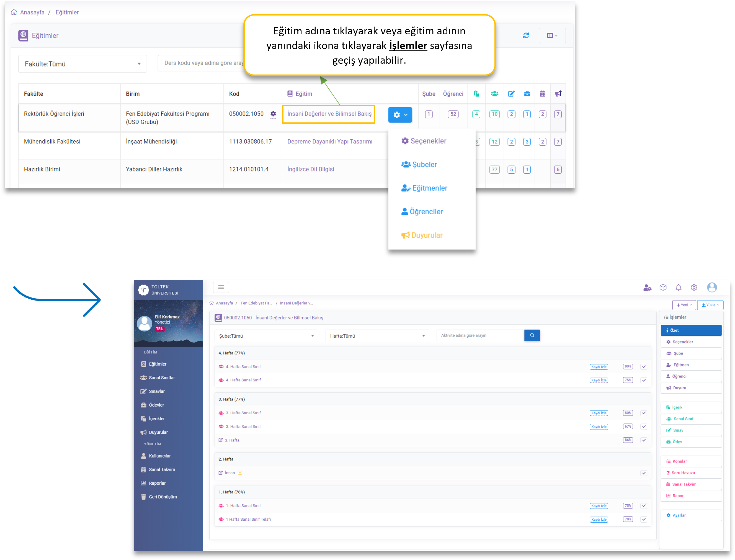Screen dimensions: 735x560
Task: Open Sanal Sınıflar in the sidebar
Action: tap(162, 378)
